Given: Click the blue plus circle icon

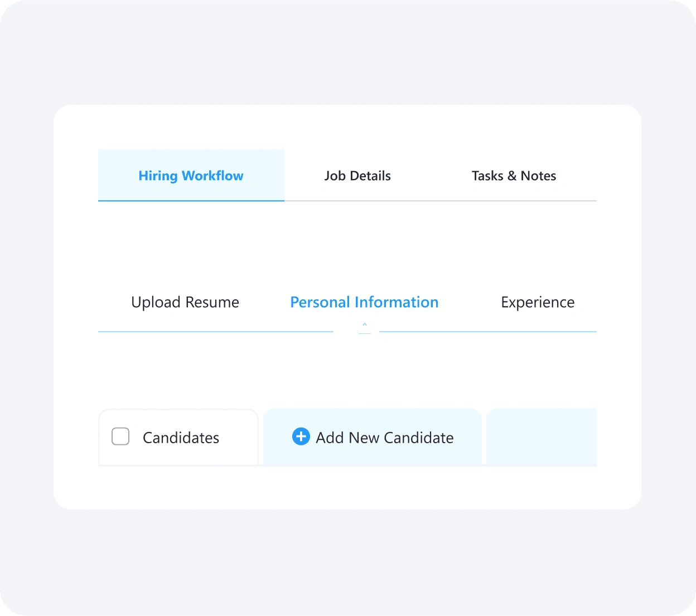Looking at the screenshot, I should tap(301, 436).
